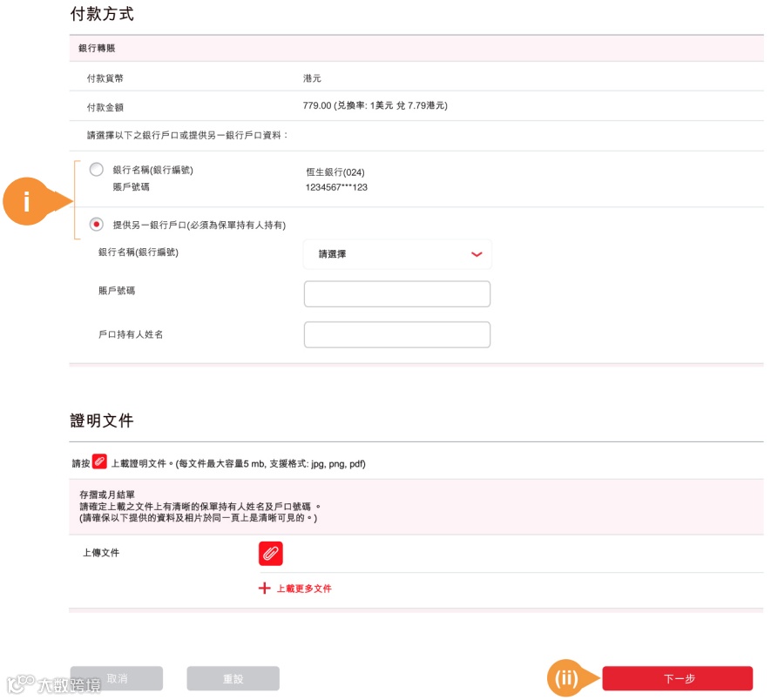The width and height of the screenshot is (771, 700).
Task: Click the 付款方式 heading
Action: [102, 14]
